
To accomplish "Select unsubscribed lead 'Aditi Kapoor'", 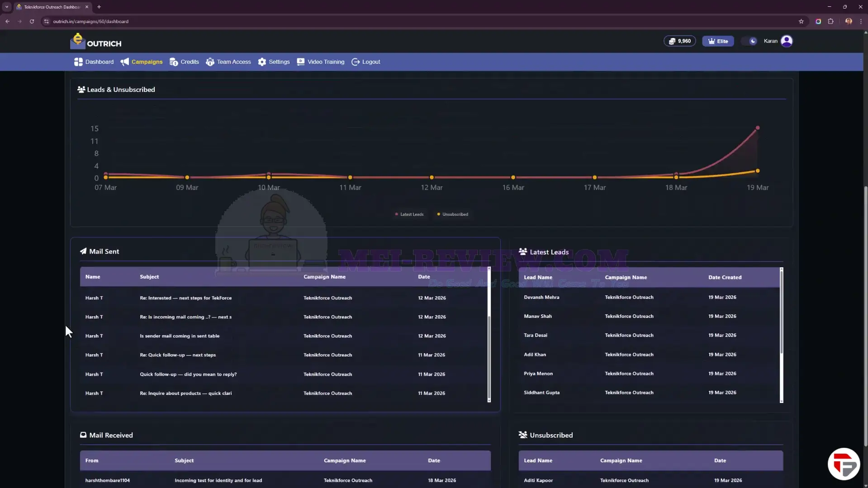I will (x=538, y=481).
